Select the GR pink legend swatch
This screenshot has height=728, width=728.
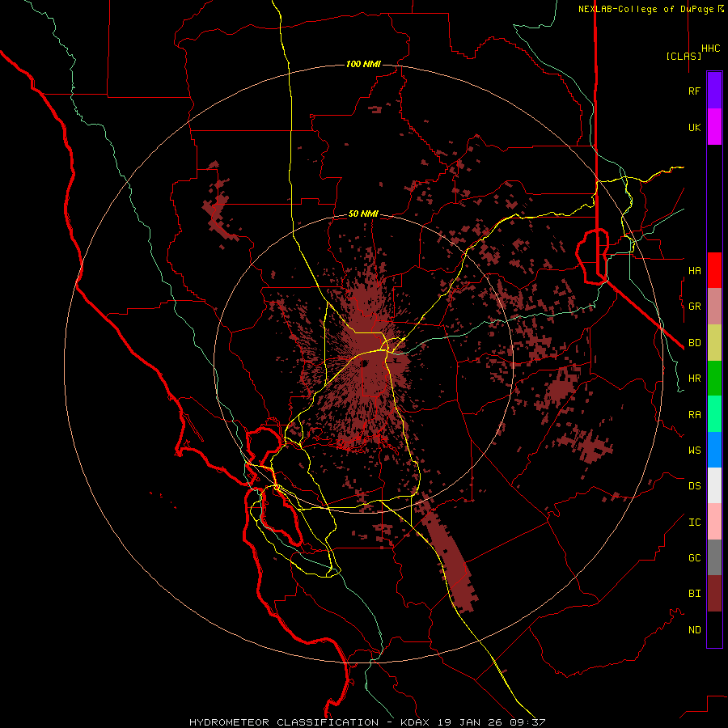tap(714, 306)
